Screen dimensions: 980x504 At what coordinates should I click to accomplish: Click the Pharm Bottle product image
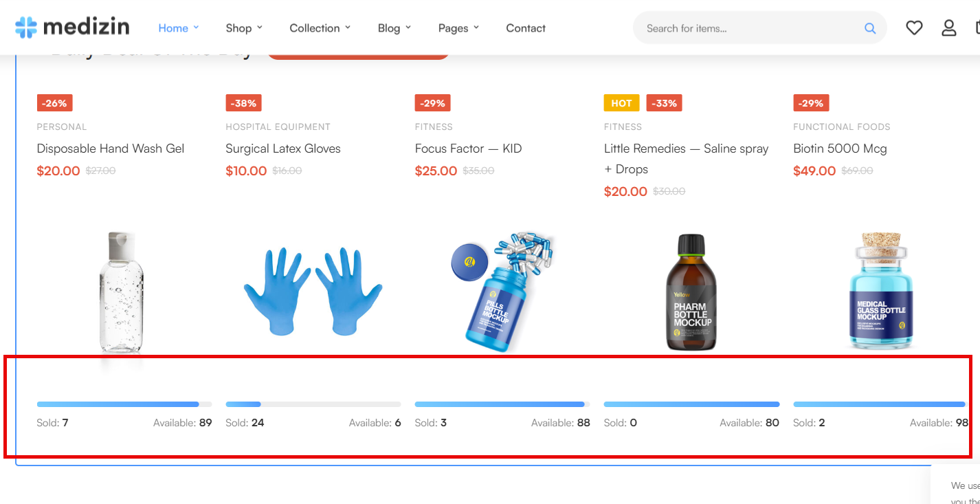coord(691,292)
